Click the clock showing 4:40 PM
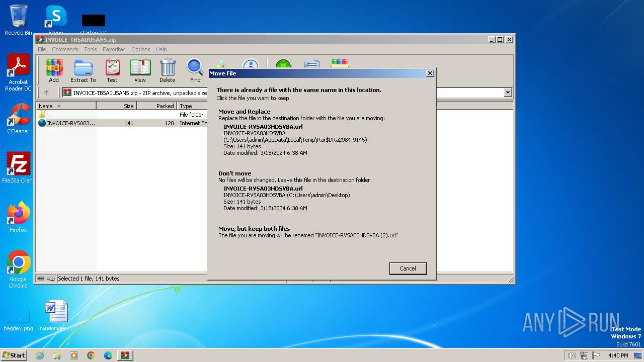 [x=618, y=355]
